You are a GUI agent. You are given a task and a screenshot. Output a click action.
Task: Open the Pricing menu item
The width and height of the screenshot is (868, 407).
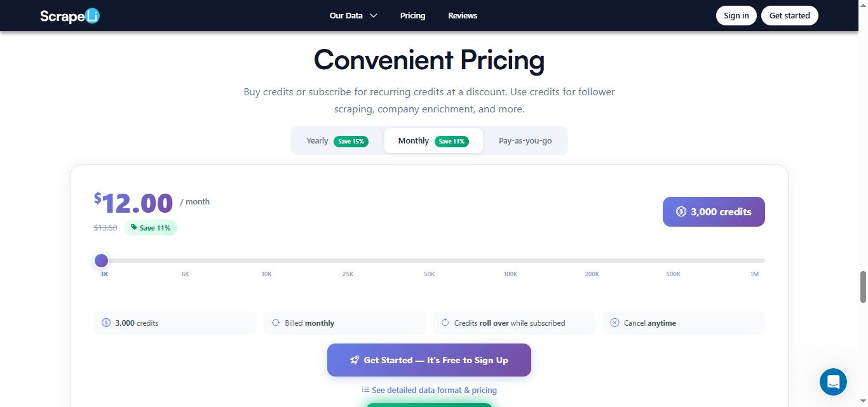[412, 15]
